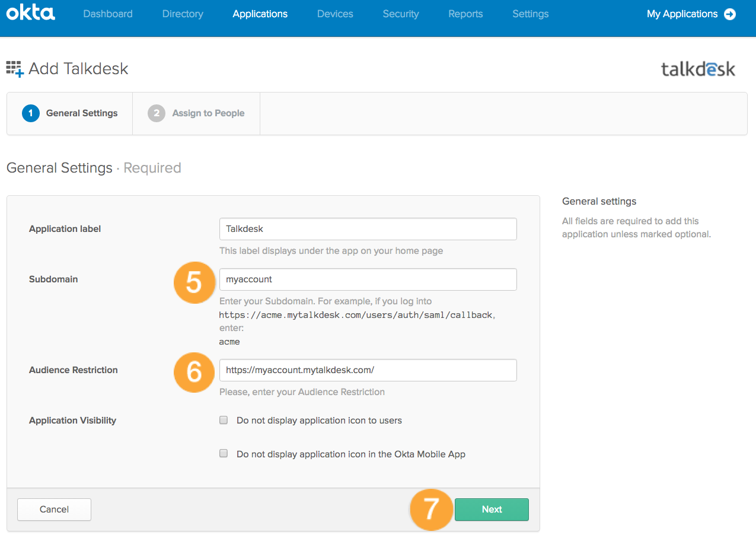Click 'All fields are required' help text
The image size is (756, 541).
pyautogui.click(x=636, y=228)
